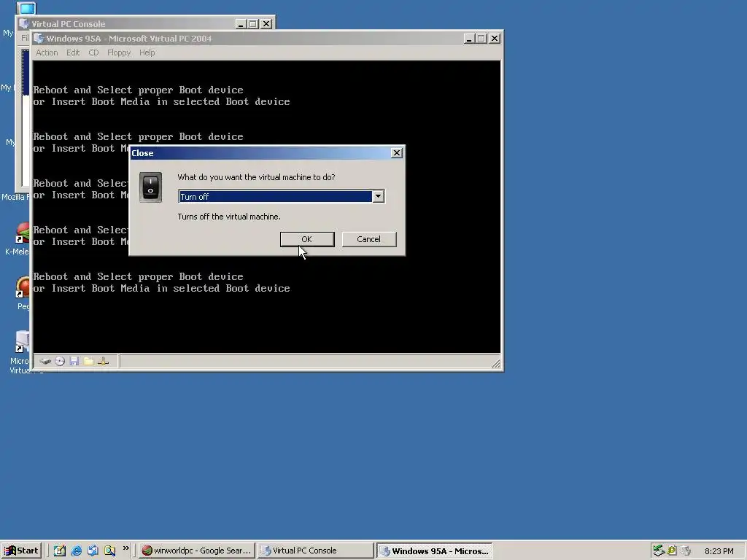The image size is (747, 560).
Task: Click the window resize grip in the status bar
Action: click(496, 363)
